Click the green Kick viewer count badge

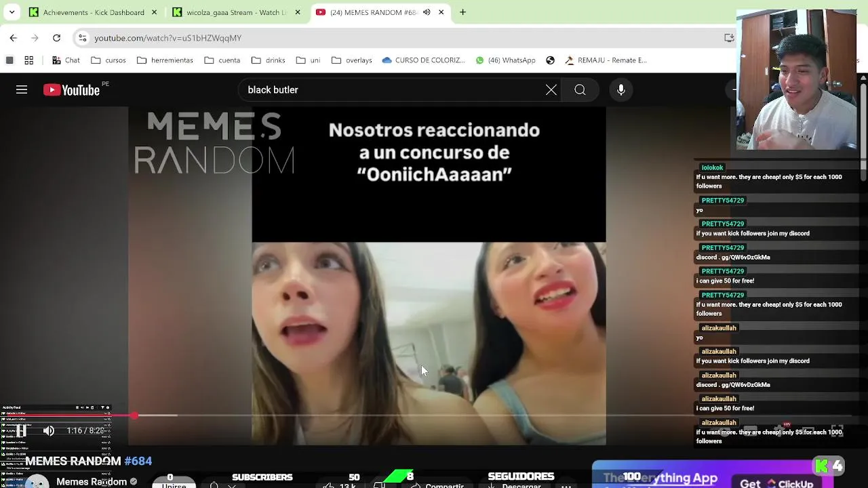coord(829,466)
